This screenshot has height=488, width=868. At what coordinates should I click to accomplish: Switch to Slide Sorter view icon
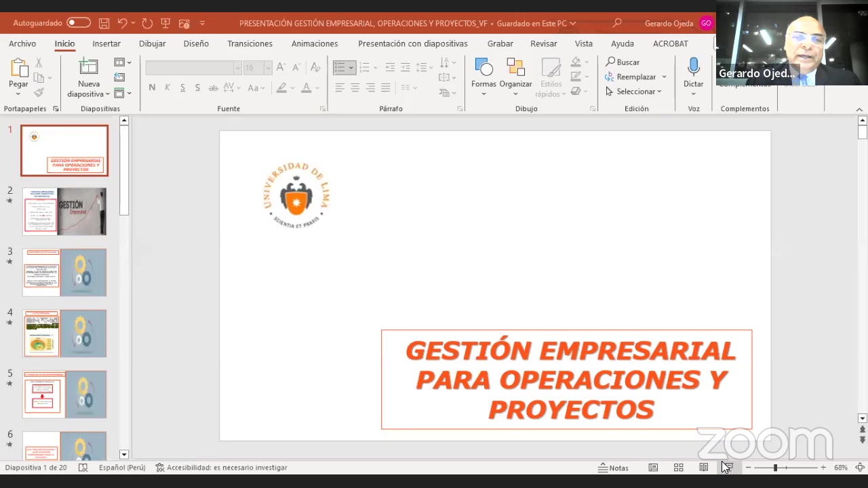[x=678, y=468]
